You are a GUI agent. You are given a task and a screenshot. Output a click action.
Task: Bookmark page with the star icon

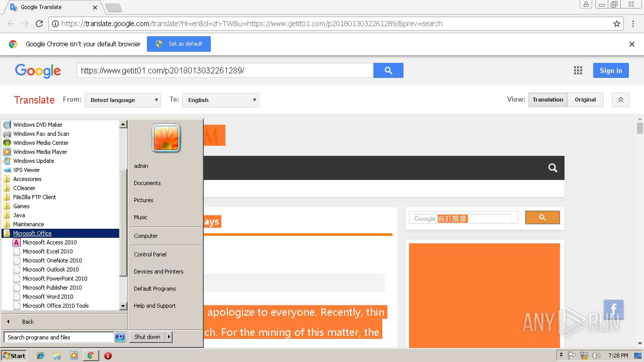click(x=616, y=24)
